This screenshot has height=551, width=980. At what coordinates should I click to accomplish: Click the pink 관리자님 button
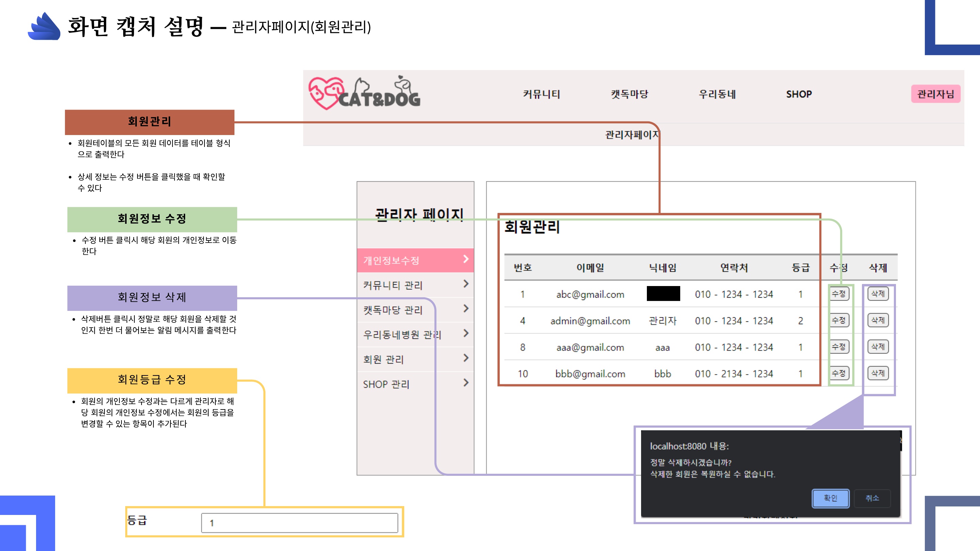[x=935, y=94]
